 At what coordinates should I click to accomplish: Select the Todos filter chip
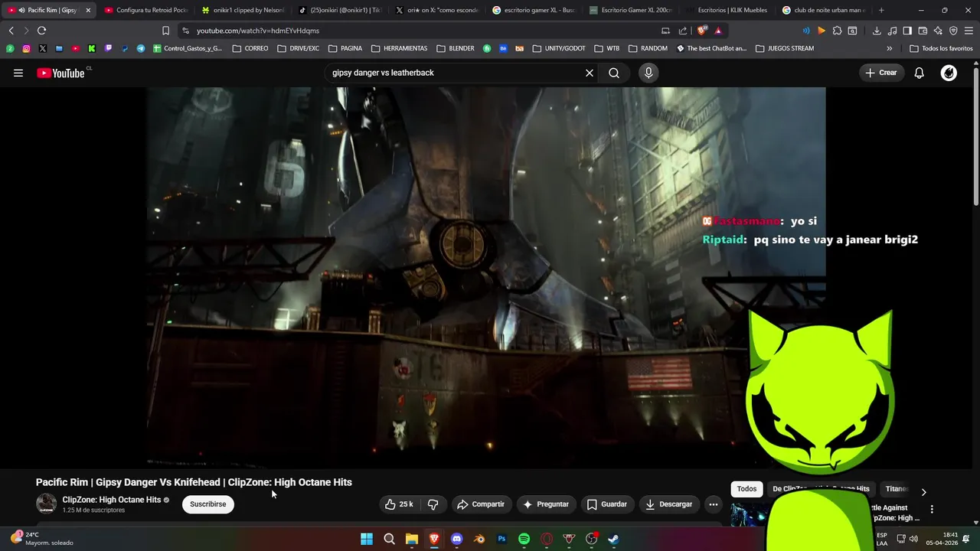pyautogui.click(x=746, y=489)
